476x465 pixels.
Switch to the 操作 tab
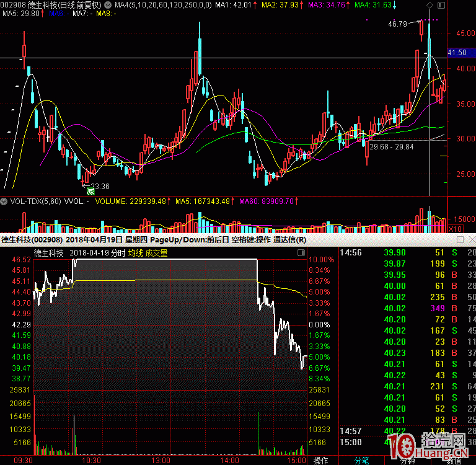[320, 461]
